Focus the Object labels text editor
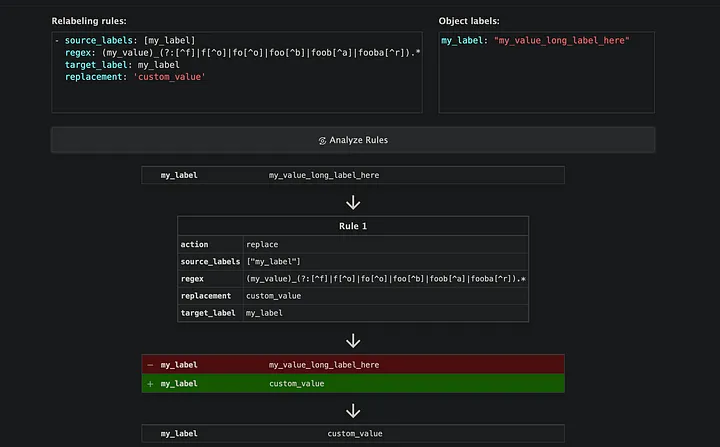Screen dimensions: 720x447 pyautogui.click(x=546, y=72)
